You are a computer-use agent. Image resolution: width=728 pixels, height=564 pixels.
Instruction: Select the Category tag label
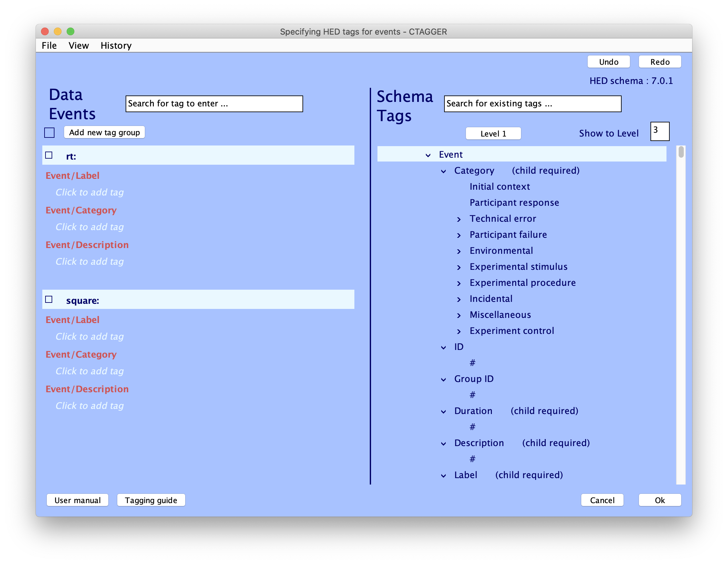click(x=474, y=171)
